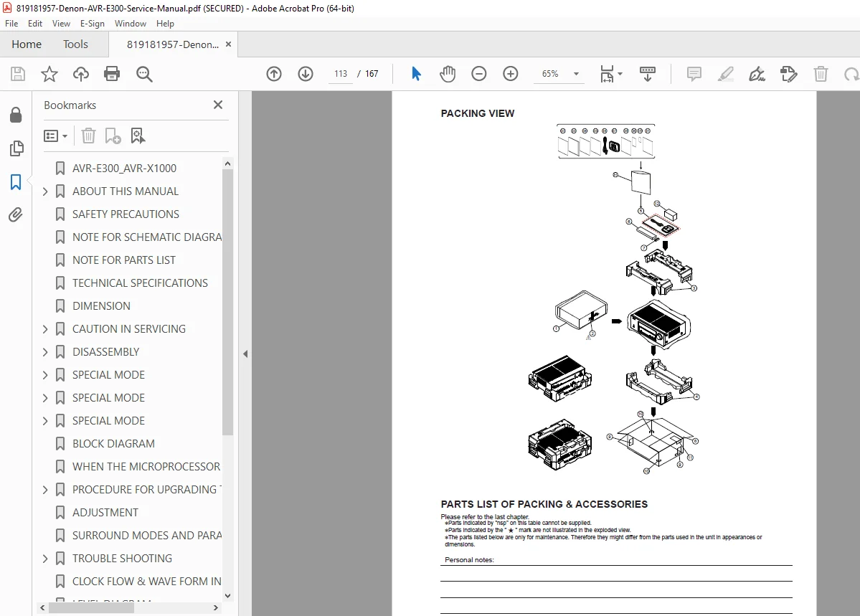Add a sticky note comment

click(694, 73)
